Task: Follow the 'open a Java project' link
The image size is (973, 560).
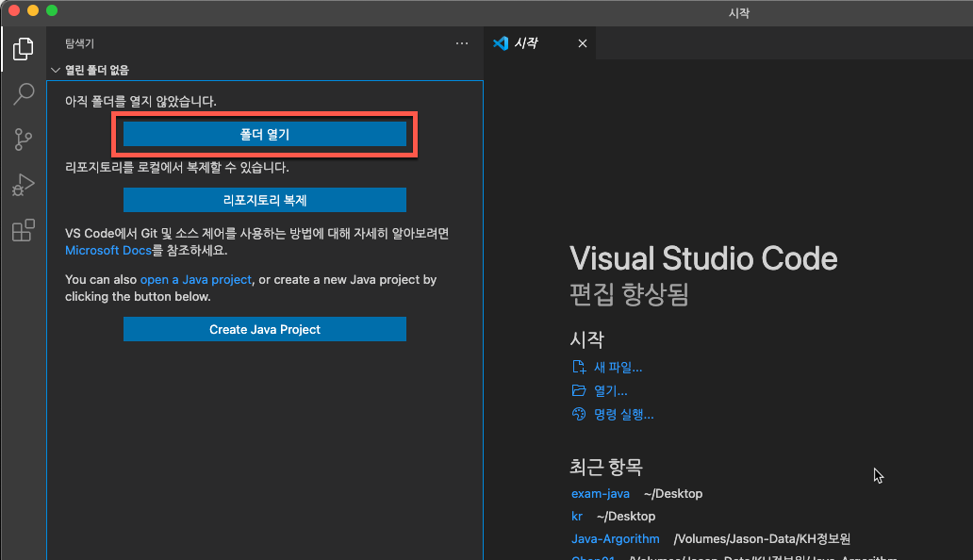Action: pyautogui.click(x=195, y=280)
